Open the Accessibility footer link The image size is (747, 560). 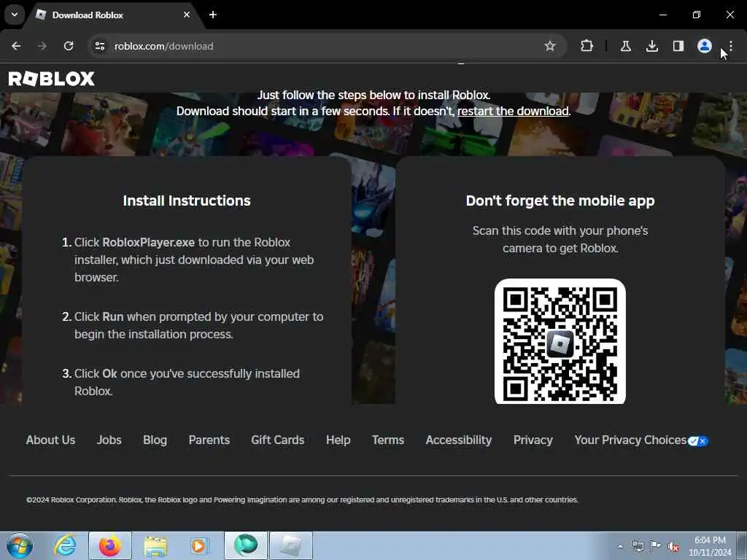click(459, 440)
